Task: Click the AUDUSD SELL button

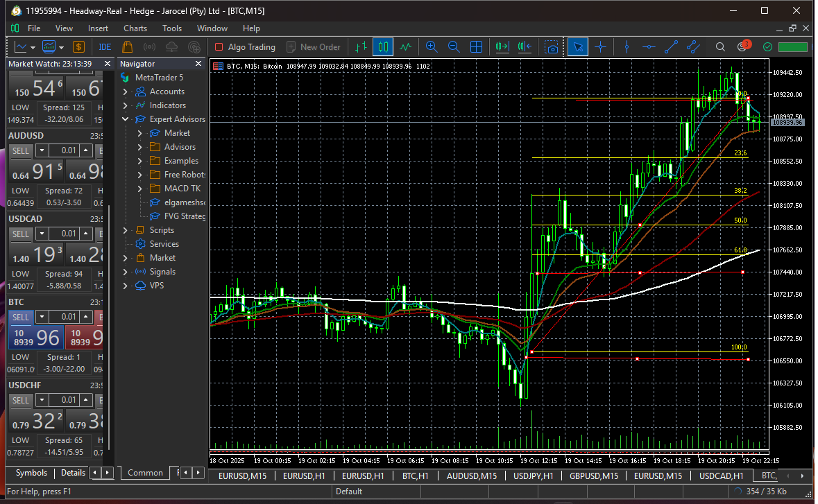Action: coord(21,150)
